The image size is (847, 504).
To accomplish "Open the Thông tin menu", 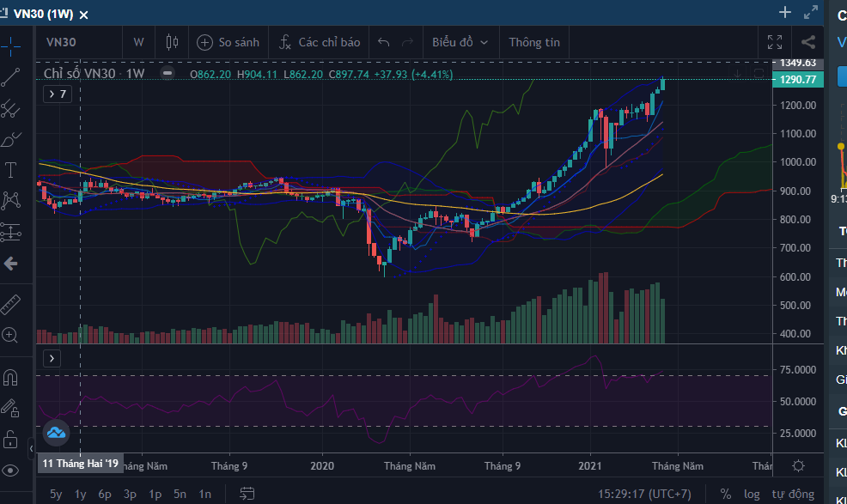I will [x=533, y=42].
